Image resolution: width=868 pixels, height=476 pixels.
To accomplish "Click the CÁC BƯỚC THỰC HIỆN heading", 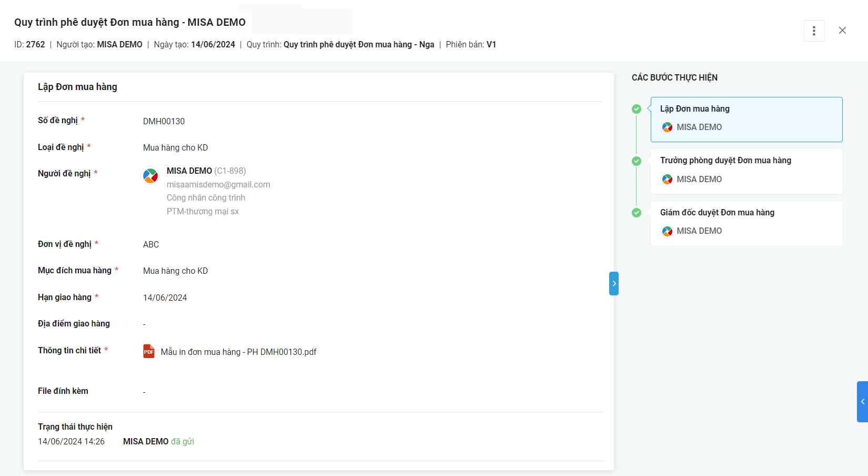I will click(674, 77).
